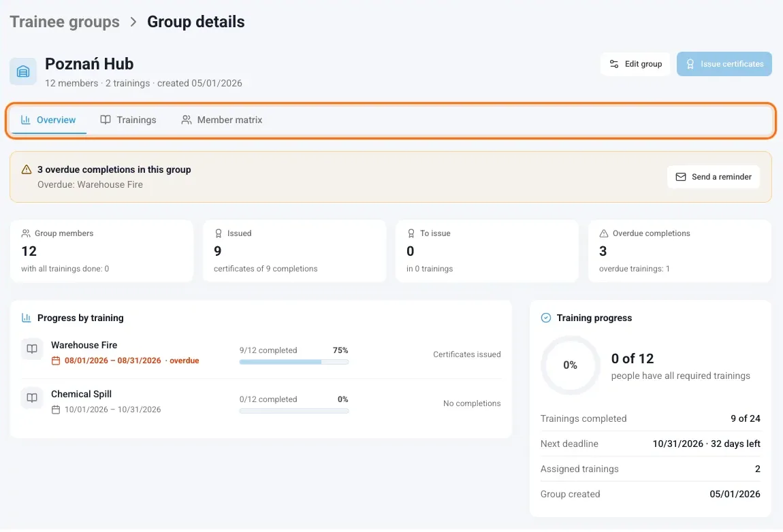Click the people icon on Member matrix tab

(187, 120)
